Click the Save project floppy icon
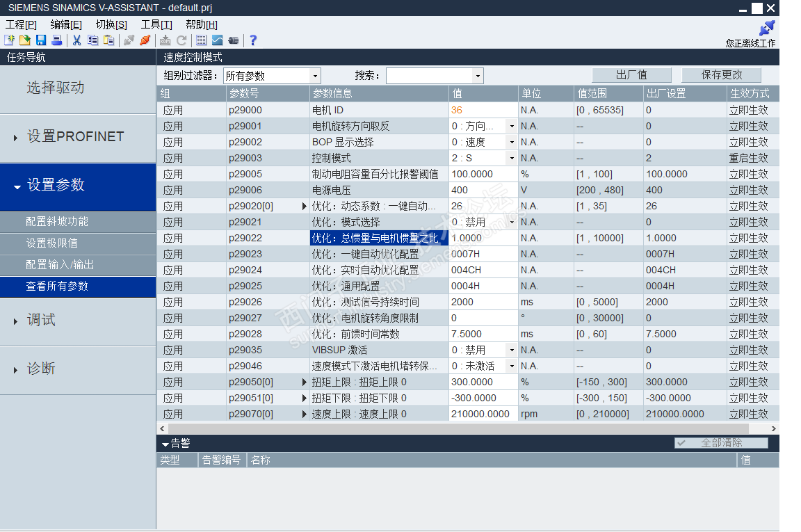 (x=41, y=40)
